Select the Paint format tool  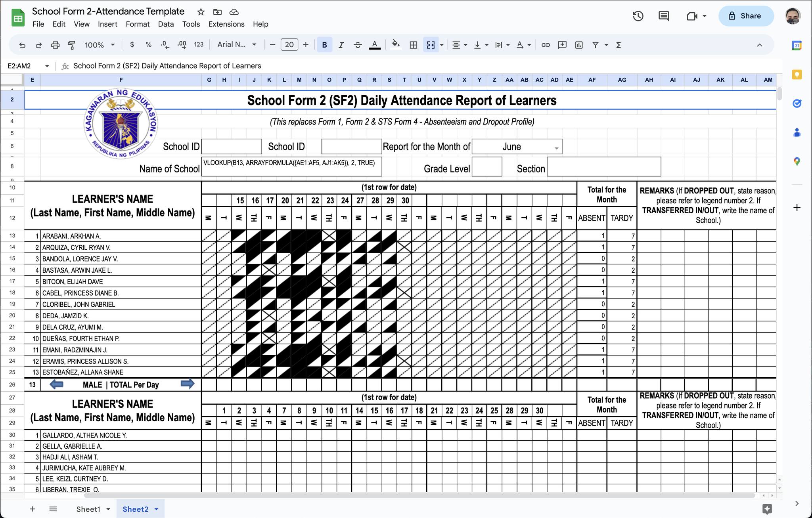pos(72,45)
